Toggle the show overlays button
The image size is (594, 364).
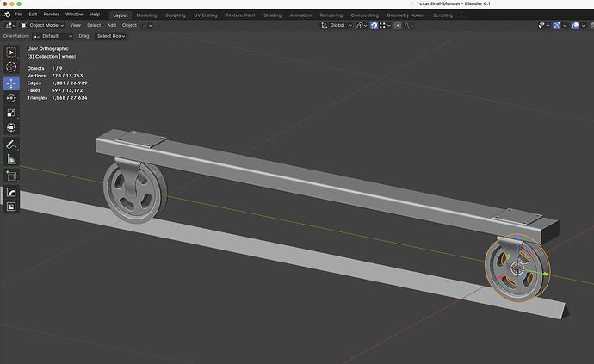[575, 25]
